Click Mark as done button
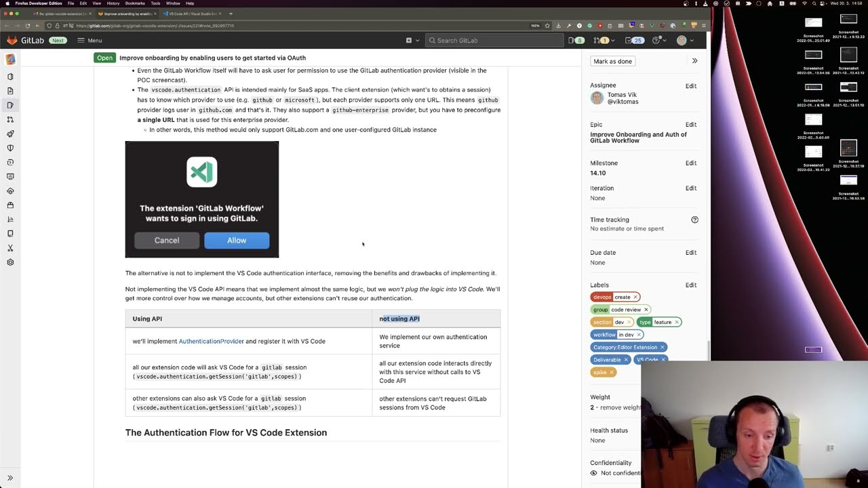868x488 pixels. tap(612, 61)
